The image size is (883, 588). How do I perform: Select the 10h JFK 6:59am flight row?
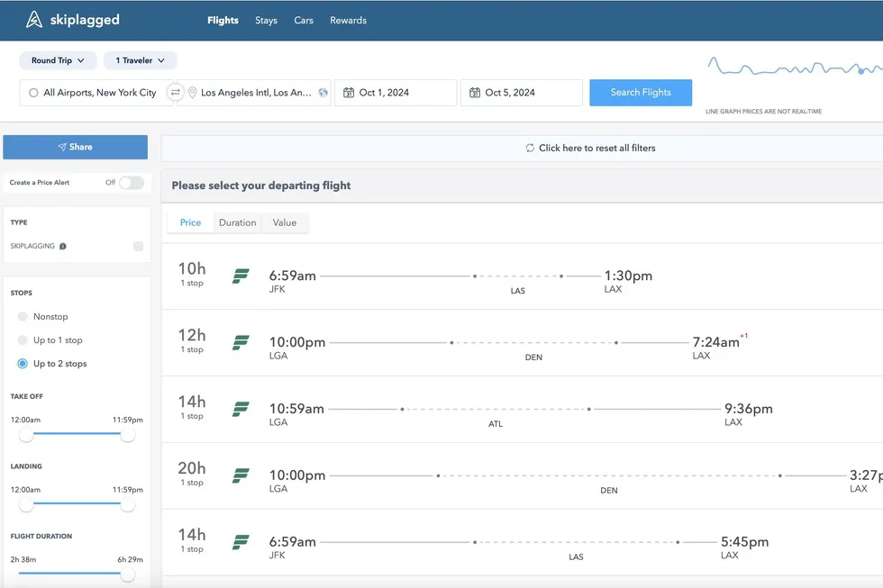(x=522, y=276)
